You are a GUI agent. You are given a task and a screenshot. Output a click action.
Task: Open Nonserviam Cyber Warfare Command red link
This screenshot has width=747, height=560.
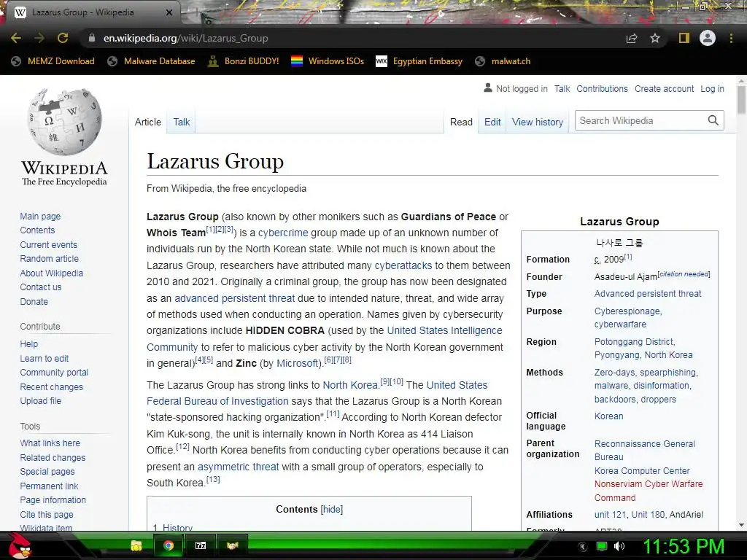click(649, 491)
